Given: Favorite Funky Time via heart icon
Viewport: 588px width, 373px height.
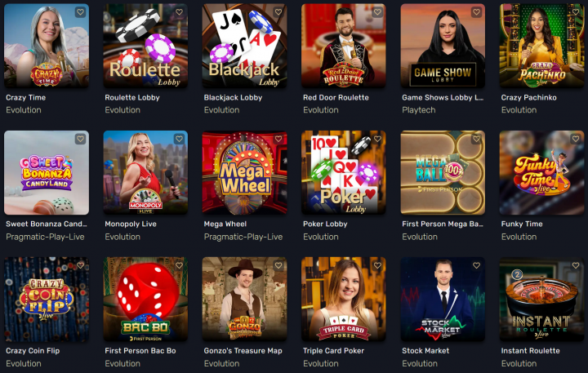Looking at the screenshot, I should pos(575,139).
